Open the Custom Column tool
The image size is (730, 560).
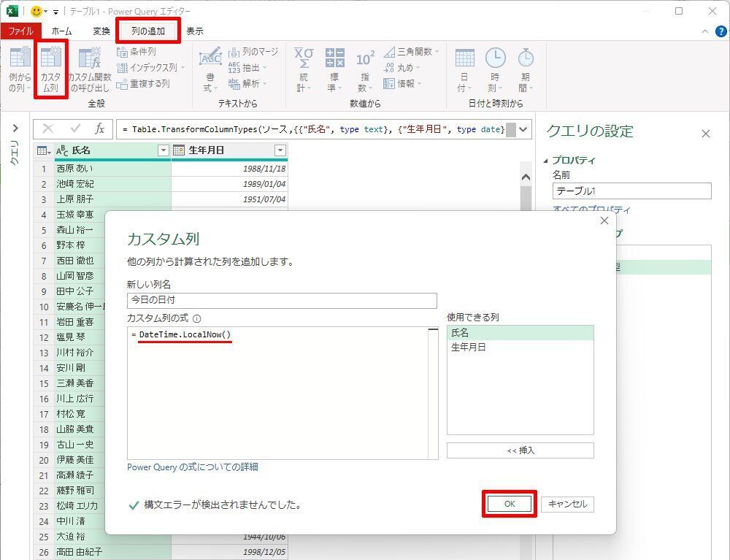coord(51,69)
